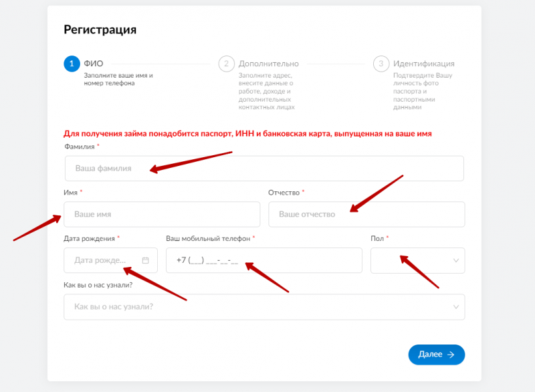Screen dimensions: 535x392
Task: Switch to the Дополнительно step label
Action: coord(269,64)
